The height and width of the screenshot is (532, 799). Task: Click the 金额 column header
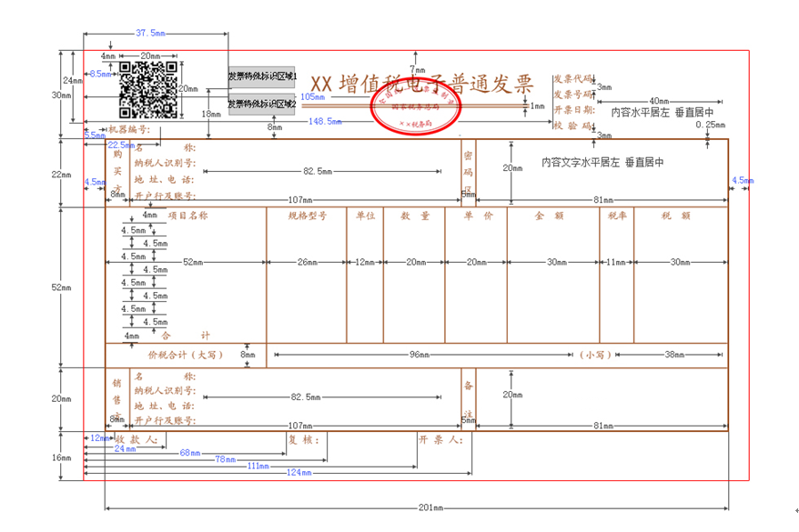tap(549, 216)
